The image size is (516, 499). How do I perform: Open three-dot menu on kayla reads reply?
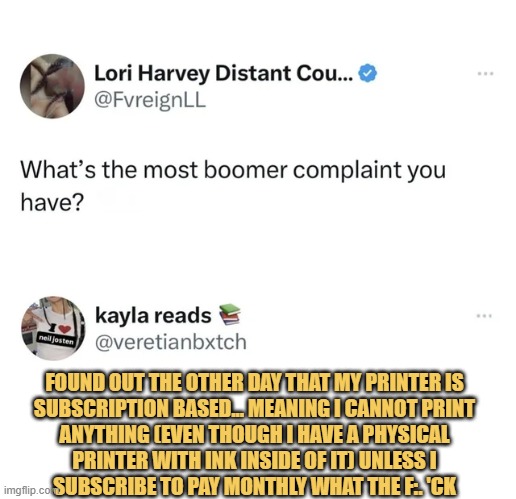pyautogui.click(x=484, y=316)
